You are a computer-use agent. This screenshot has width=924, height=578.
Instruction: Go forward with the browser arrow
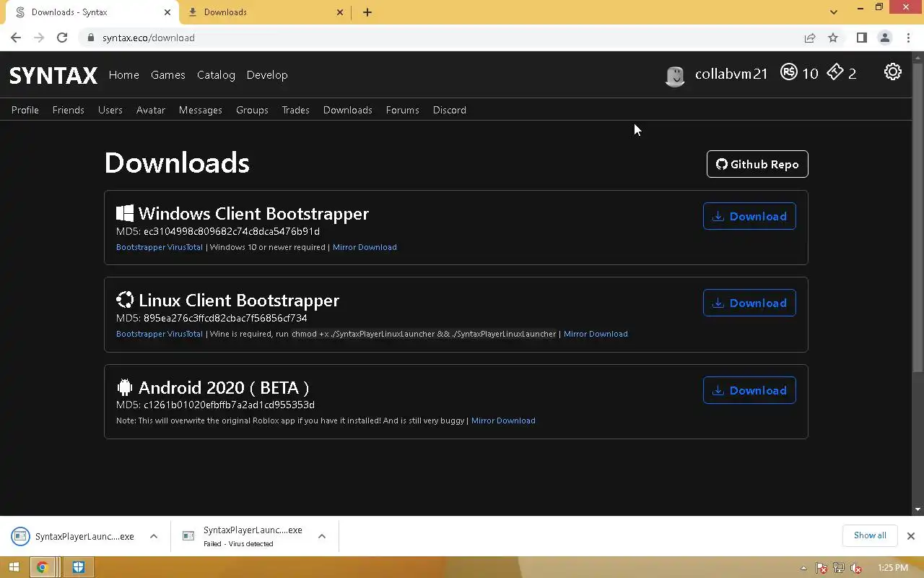[39, 38]
